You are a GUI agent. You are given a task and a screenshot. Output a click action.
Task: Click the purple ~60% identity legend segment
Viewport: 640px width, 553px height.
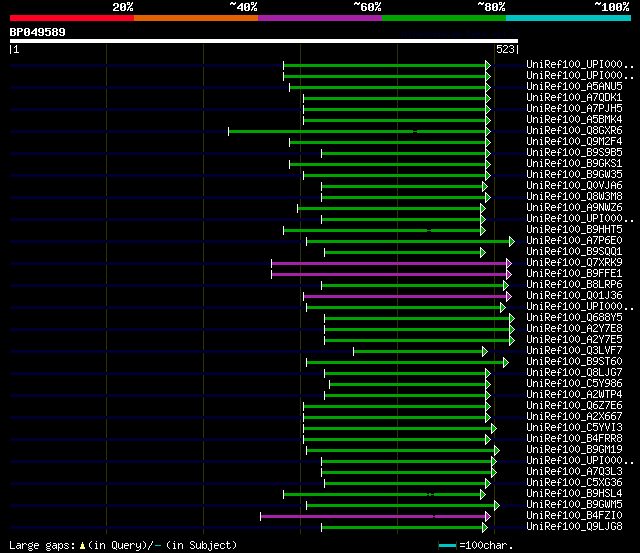point(320,18)
